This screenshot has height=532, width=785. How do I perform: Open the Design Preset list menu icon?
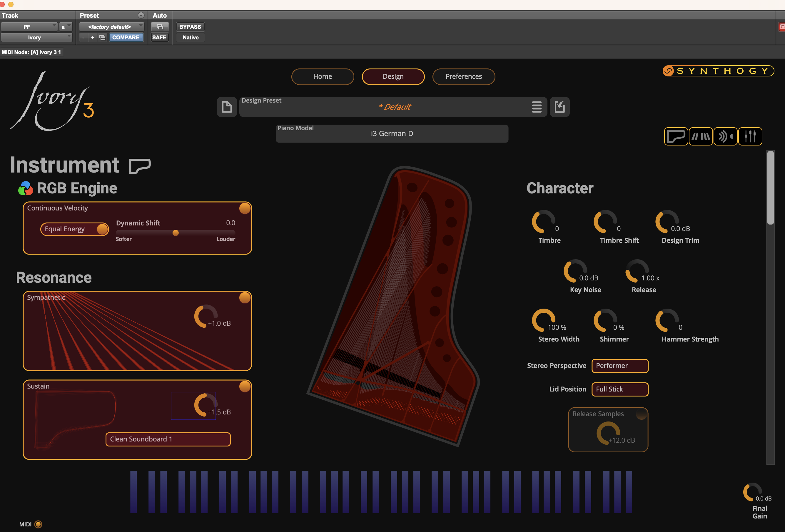coord(536,107)
